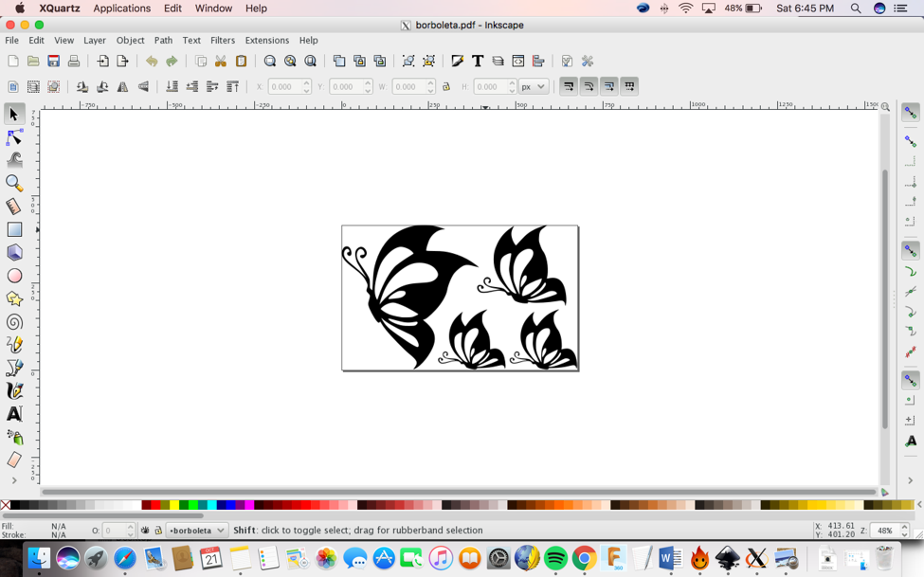Viewport: 924px width, 577px height.
Task: Expand the color palette menu arrow
Action: click(919, 504)
